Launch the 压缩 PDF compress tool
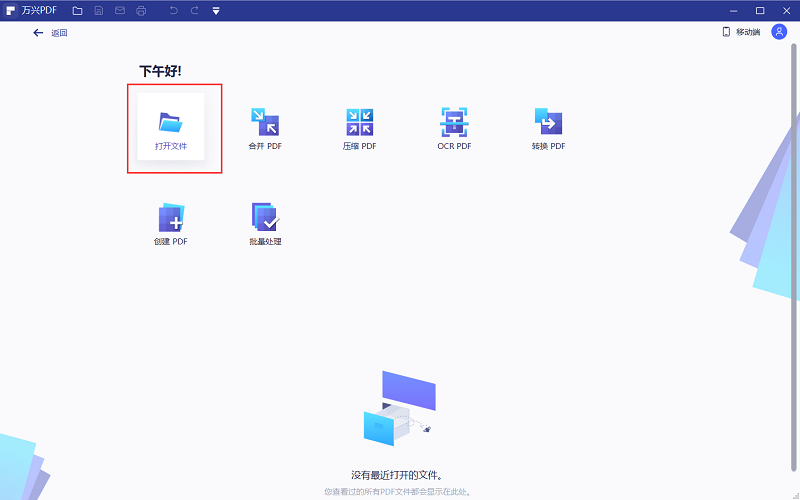Viewport: 800px width, 500px height. (x=359, y=127)
